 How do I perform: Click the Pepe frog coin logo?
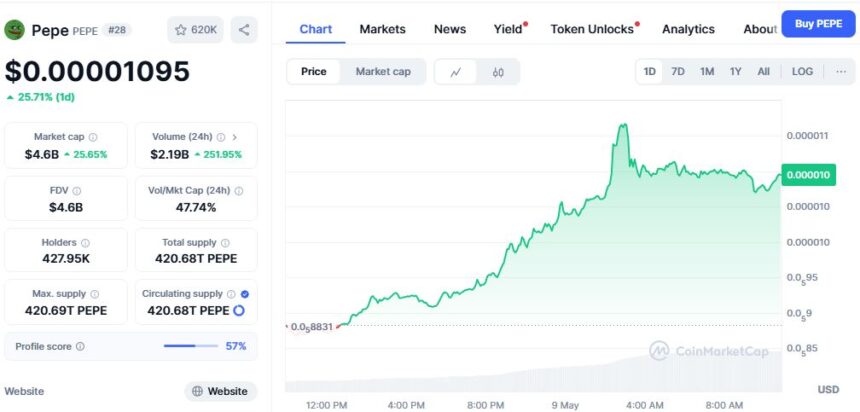point(15,30)
